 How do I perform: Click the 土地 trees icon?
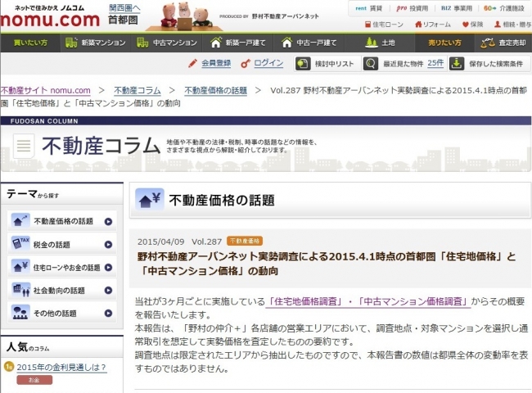click(x=372, y=43)
